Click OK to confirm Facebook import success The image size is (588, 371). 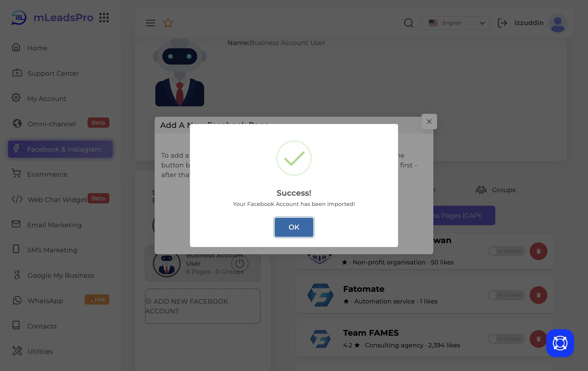[294, 227]
